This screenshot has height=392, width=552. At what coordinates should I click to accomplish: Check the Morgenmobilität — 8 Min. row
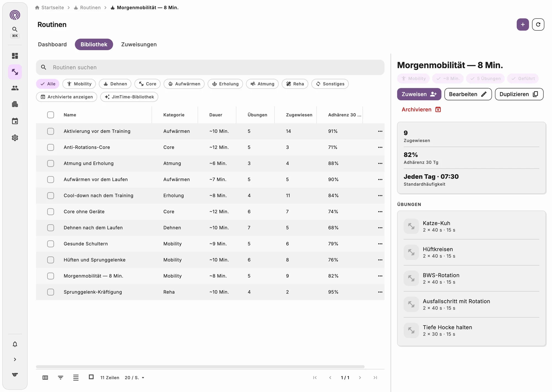pos(51,276)
